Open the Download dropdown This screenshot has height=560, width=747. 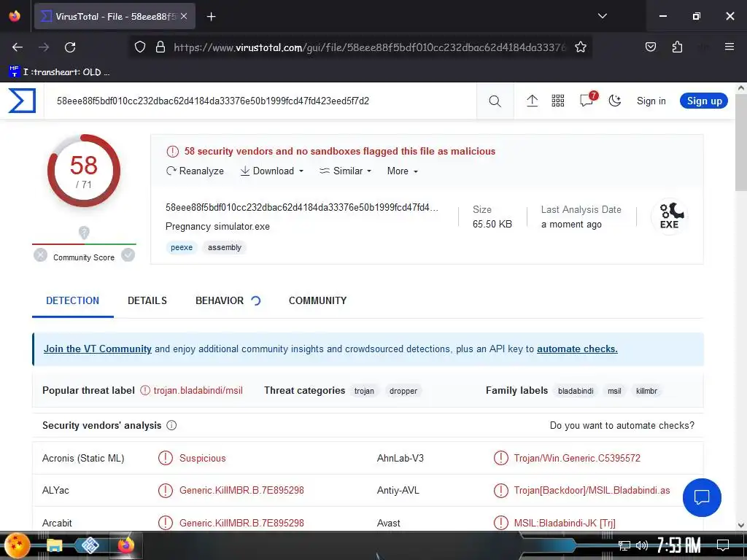pos(271,171)
